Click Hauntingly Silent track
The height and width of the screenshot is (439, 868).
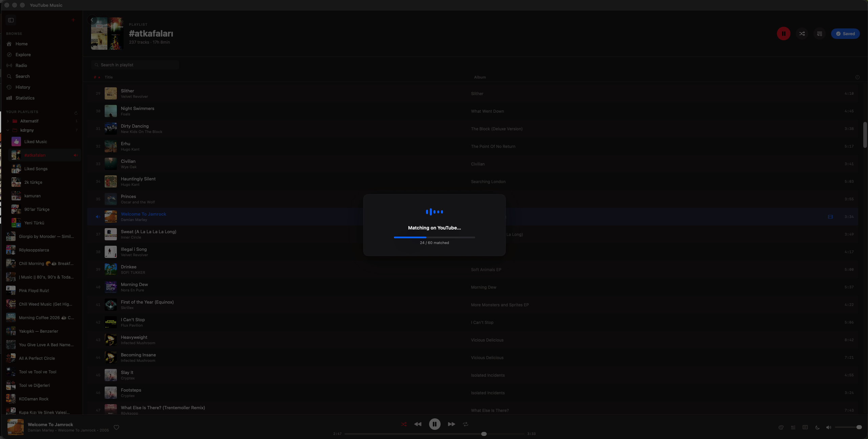click(472, 181)
